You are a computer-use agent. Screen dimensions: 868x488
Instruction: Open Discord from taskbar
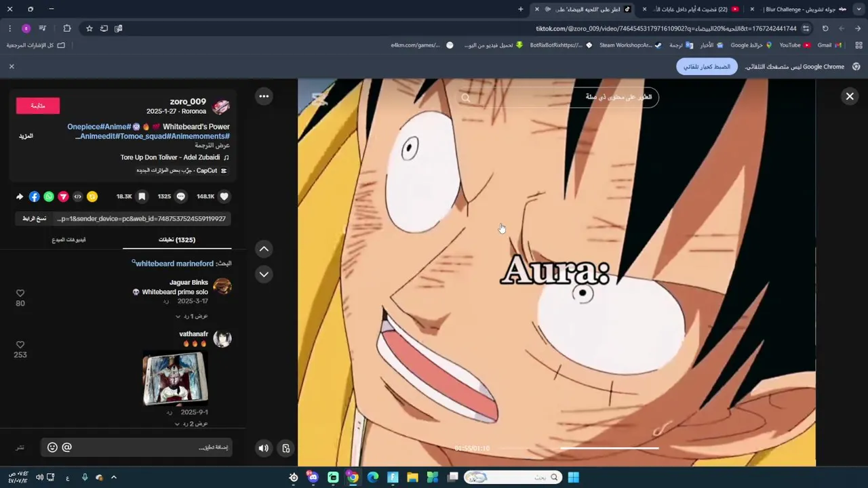pos(313,478)
